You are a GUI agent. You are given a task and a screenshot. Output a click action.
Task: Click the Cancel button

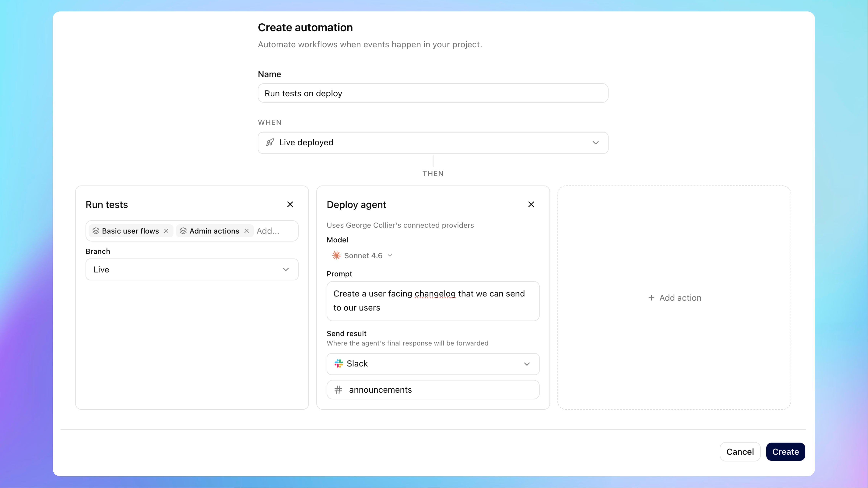pyautogui.click(x=740, y=452)
